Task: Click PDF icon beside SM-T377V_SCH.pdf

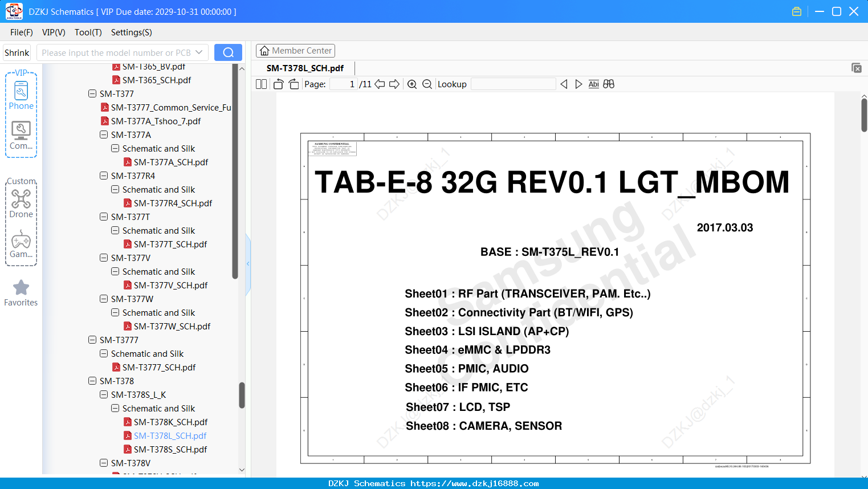Action: 128,285
